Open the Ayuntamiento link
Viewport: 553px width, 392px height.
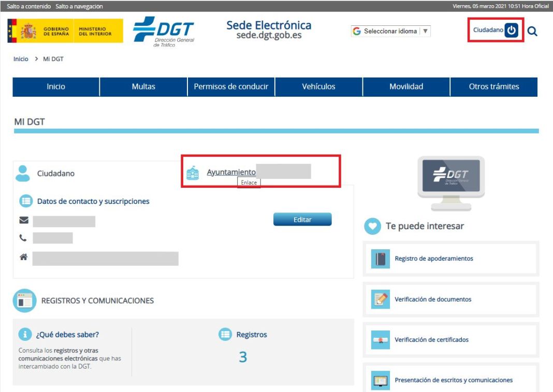[x=231, y=172]
